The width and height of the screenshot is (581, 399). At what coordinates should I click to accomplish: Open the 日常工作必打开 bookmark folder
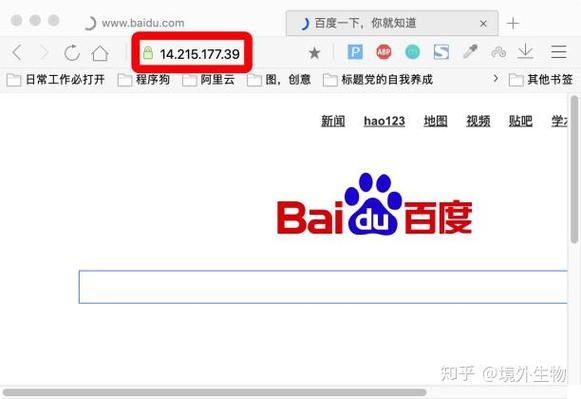pyautogui.click(x=56, y=79)
